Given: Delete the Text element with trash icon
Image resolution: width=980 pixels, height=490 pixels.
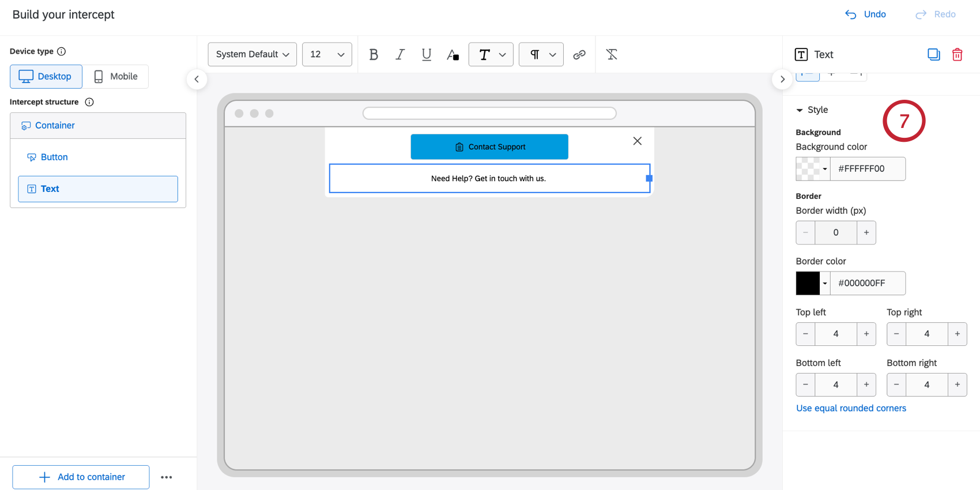Looking at the screenshot, I should tap(958, 54).
